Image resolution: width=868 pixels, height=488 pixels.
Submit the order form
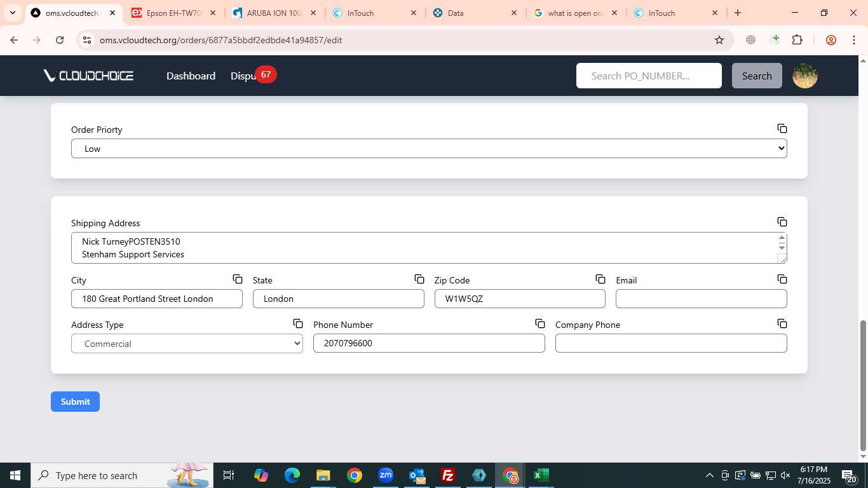coord(75,402)
